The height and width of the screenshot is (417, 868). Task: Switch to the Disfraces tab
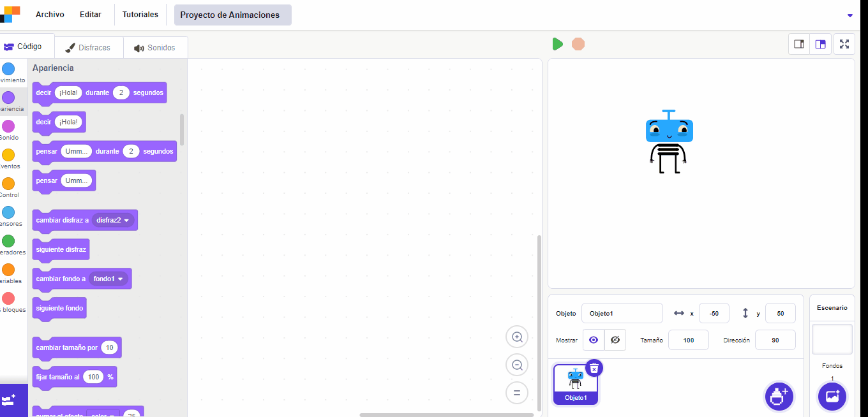[x=89, y=48]
